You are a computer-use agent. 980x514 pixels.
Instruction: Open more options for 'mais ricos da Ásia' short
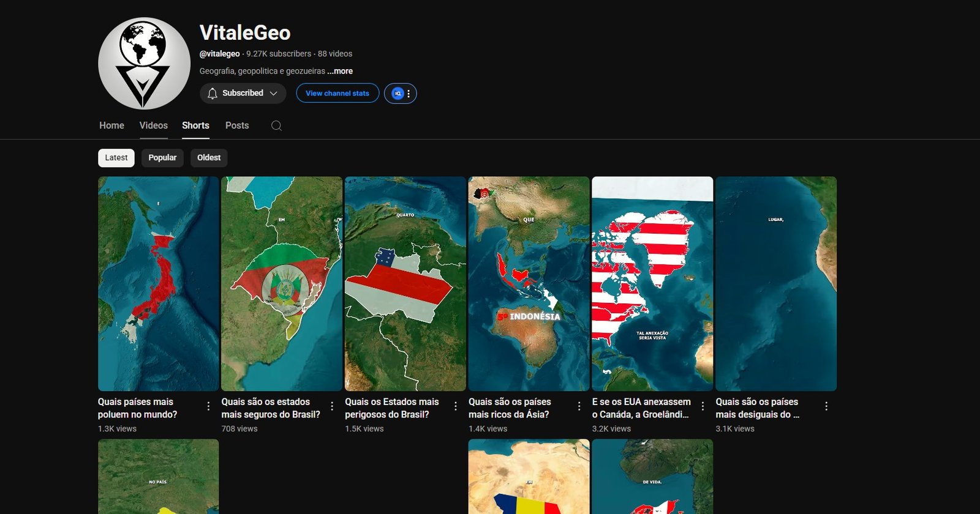click(579, 406)
